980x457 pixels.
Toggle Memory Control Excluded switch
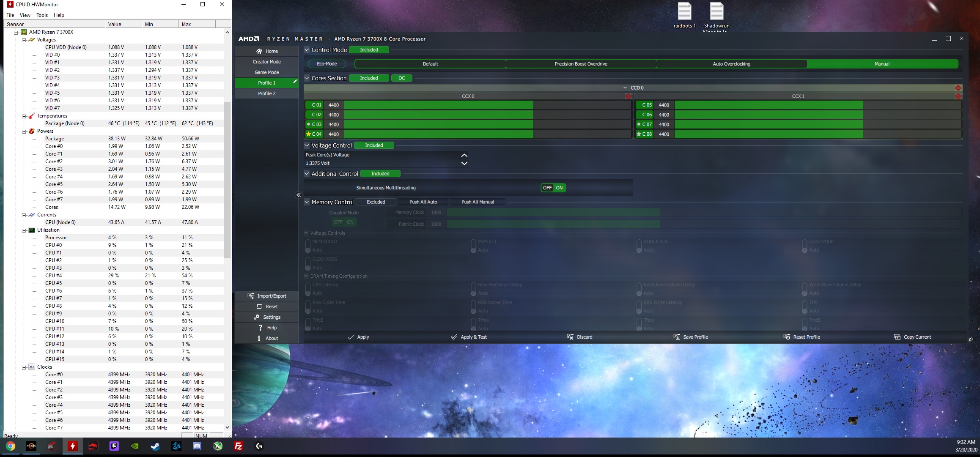tap(376, 202)
